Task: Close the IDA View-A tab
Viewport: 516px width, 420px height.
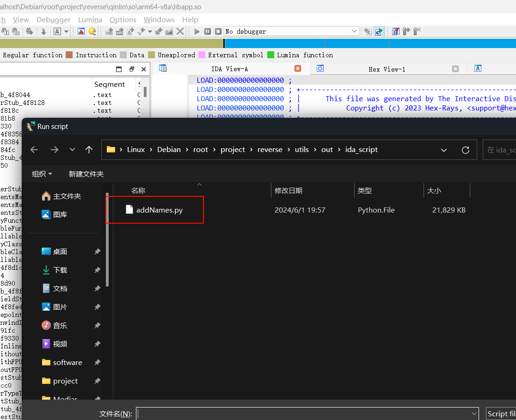Action: 298,68
